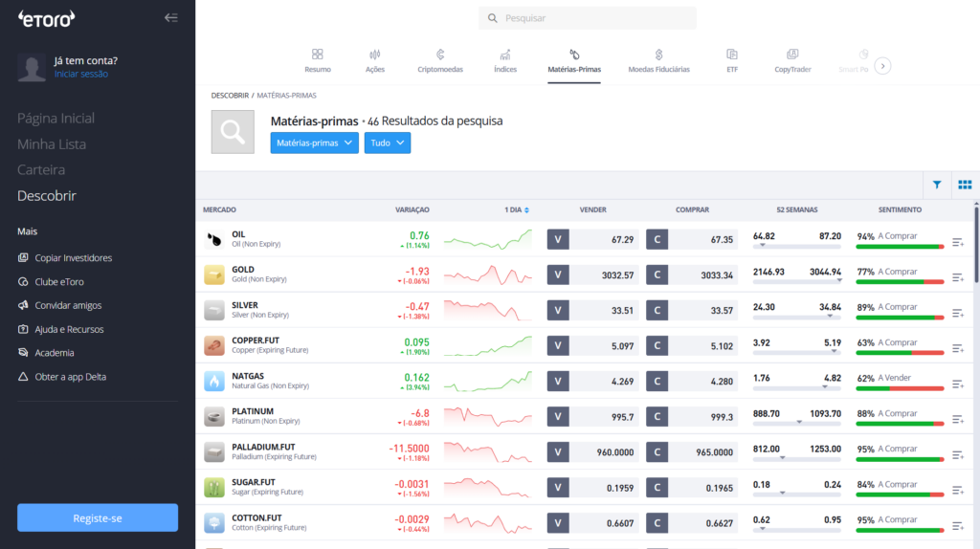Click OIL commodity icon
The width and height of the screenshot is (980, 549).
pos(214,239)
